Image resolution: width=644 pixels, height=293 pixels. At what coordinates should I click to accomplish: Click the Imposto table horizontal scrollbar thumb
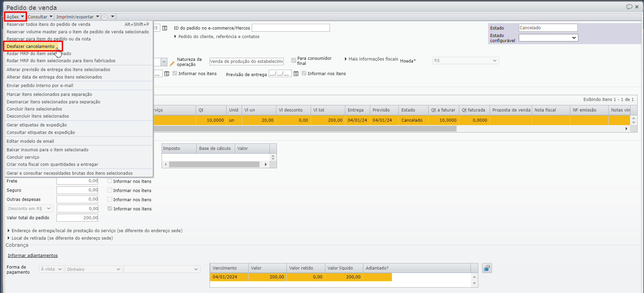[214, 165]
